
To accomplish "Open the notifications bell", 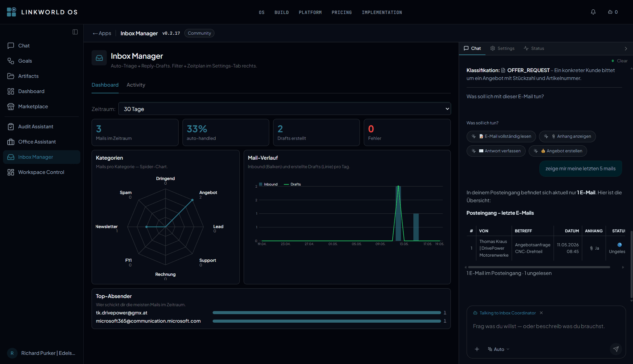I will pos(593,12).
